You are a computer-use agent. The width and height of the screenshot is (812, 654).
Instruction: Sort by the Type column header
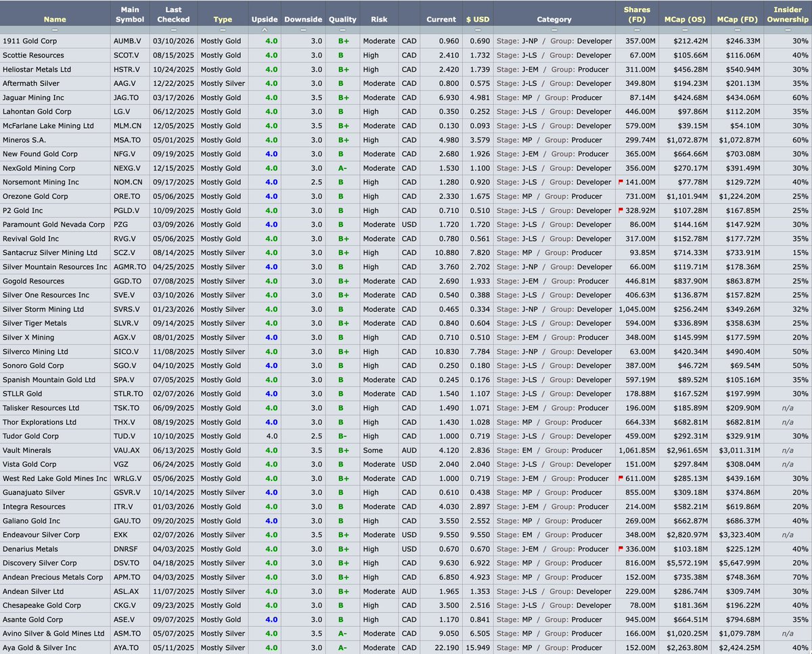(x=223, y=20)
